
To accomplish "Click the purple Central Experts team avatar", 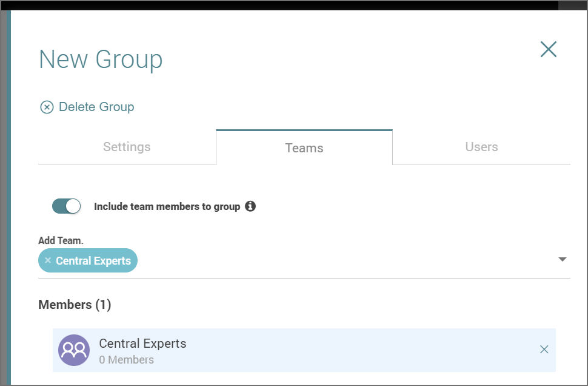I will click(x=74, y=350).
